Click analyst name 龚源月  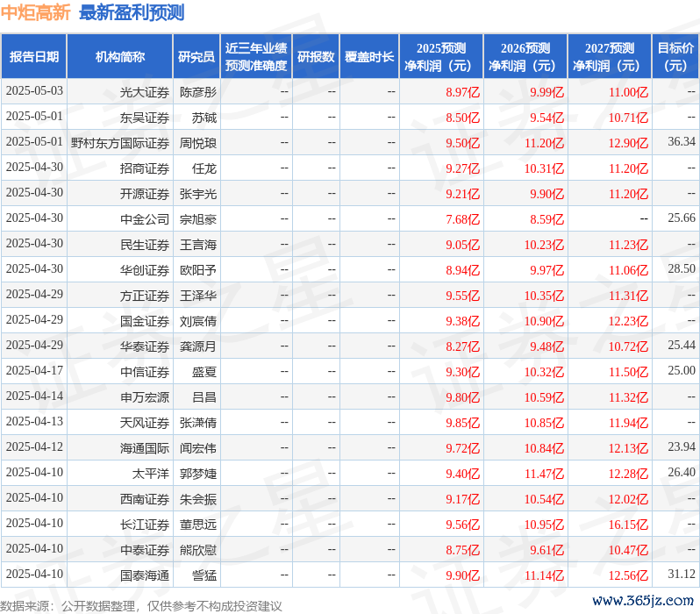click(x=197, y=347)
